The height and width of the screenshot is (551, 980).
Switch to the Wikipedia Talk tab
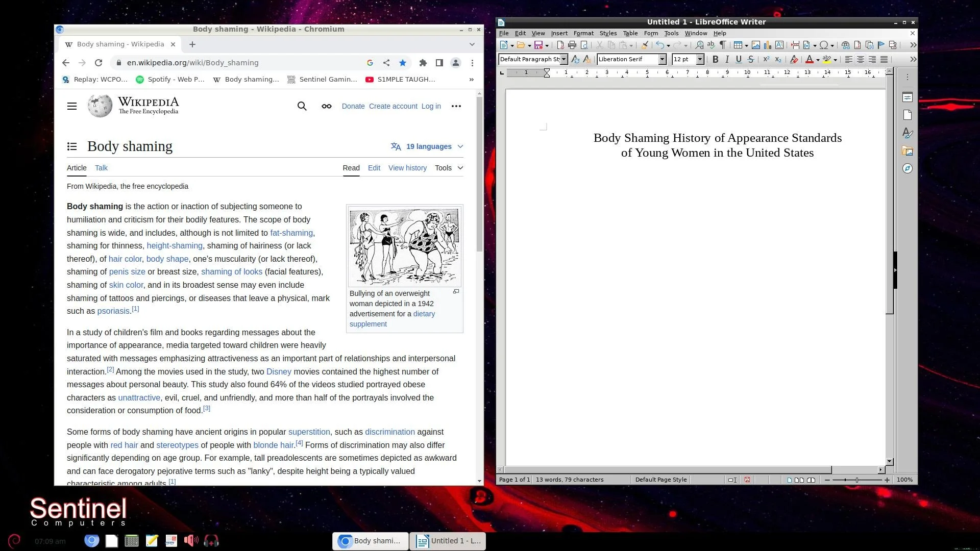(101, 168)
